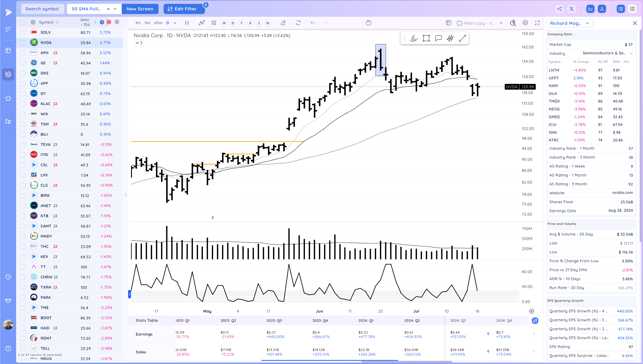Open the Main copy layout dropdown

(501, 23)
